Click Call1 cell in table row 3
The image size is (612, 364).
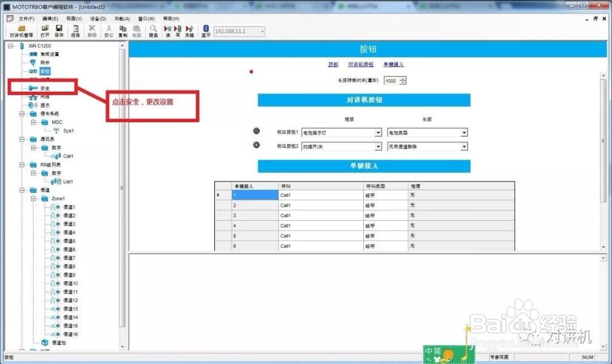click(321, 215)
